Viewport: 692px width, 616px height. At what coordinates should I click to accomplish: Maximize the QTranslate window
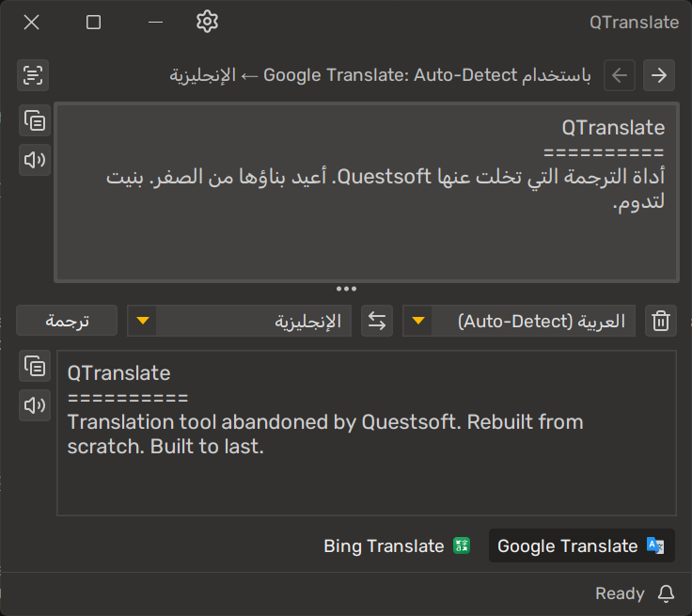(94, 22)
